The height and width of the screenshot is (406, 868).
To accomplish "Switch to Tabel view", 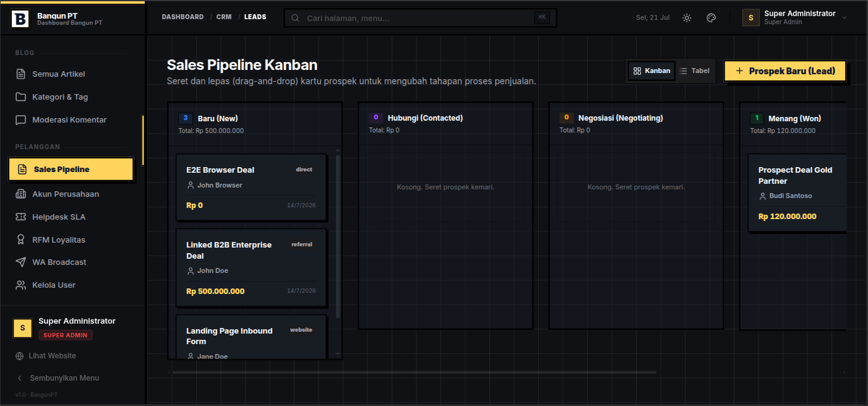I will tap(694, 71).
